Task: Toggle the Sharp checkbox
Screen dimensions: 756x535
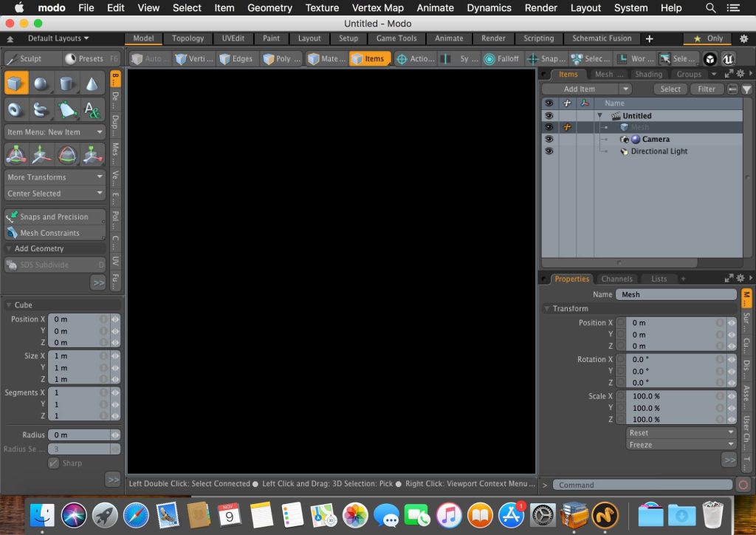Action: 53,463
